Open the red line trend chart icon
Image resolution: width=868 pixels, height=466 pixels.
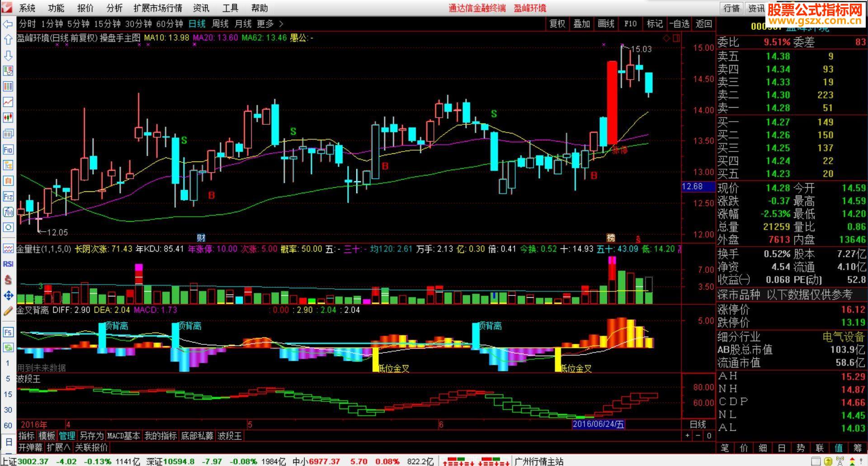click(x=8, y=102)
